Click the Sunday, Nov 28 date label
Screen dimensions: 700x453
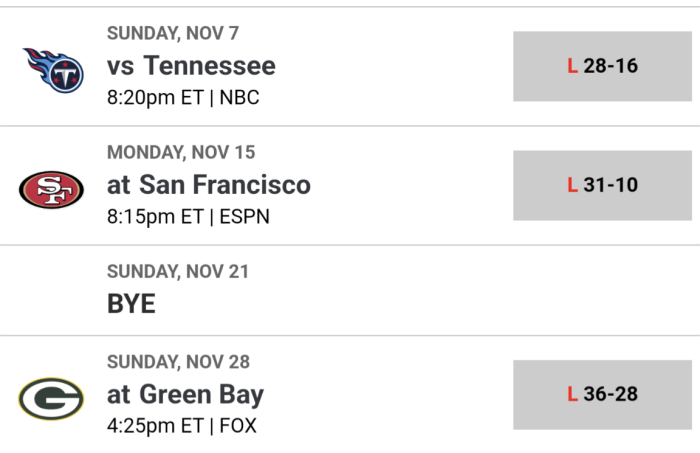pos(178,361)
